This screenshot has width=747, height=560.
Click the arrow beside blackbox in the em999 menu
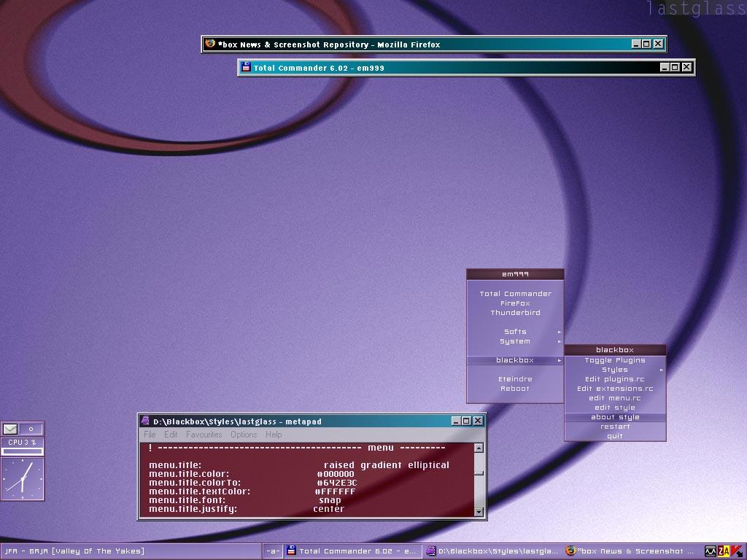tap(560, 360)
